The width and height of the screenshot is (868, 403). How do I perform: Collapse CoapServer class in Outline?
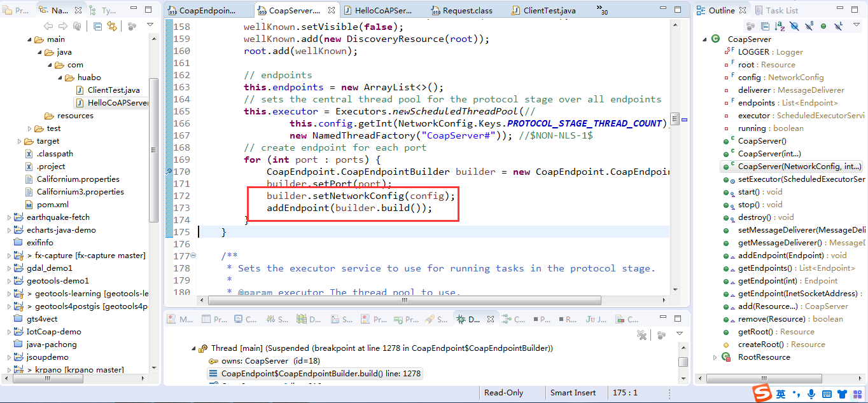point(704,39)
